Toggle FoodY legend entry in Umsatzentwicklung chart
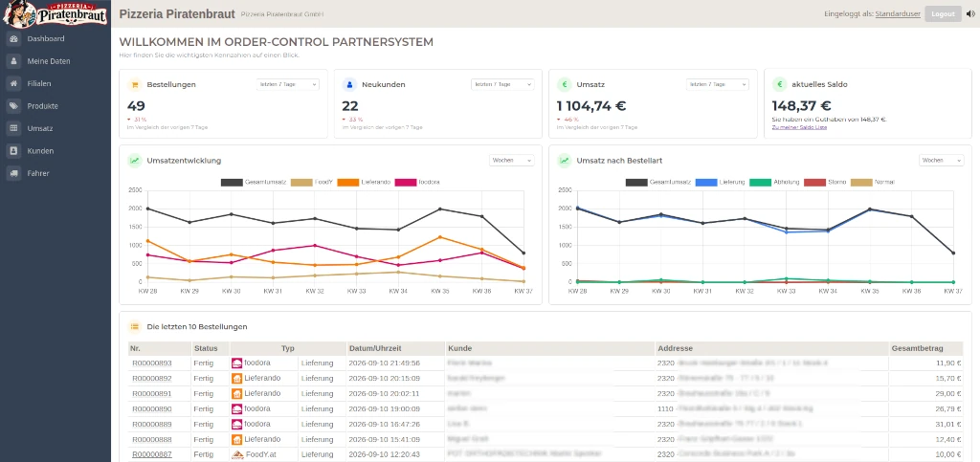The width and height of the screenshot is (980, 462). pyautogui.click(x=312, y=183)
